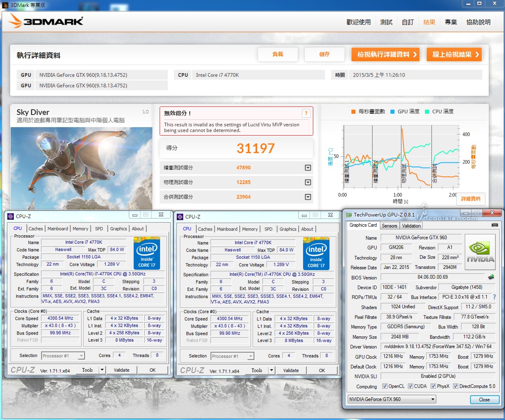
Task: Open the 協助說明 tab in 3DMark
Action: (478, 22)
